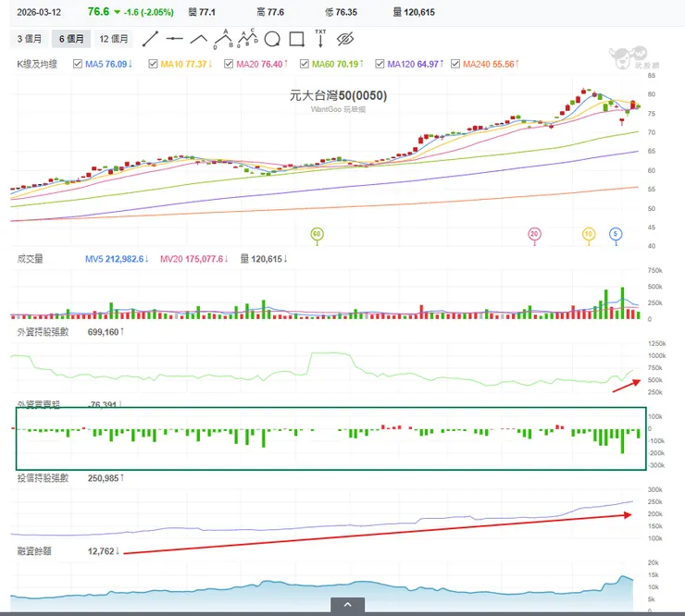
Task: Select the circle drawing tool
Action: click(x=272, y=39)
